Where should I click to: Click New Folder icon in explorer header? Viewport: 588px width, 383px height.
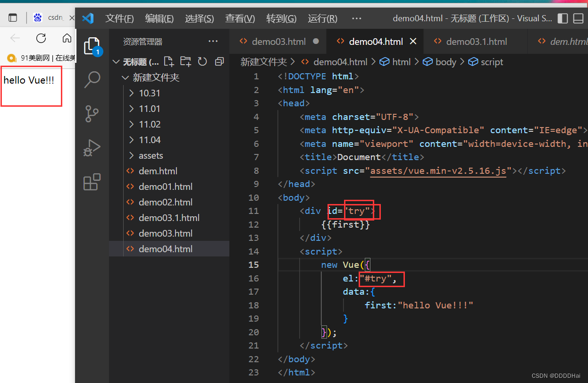185,61
